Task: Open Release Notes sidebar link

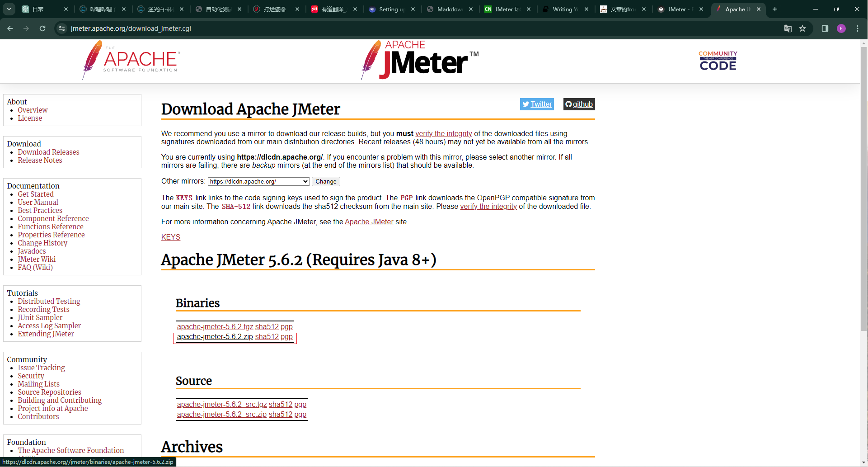Action: [x=40, y=160]
